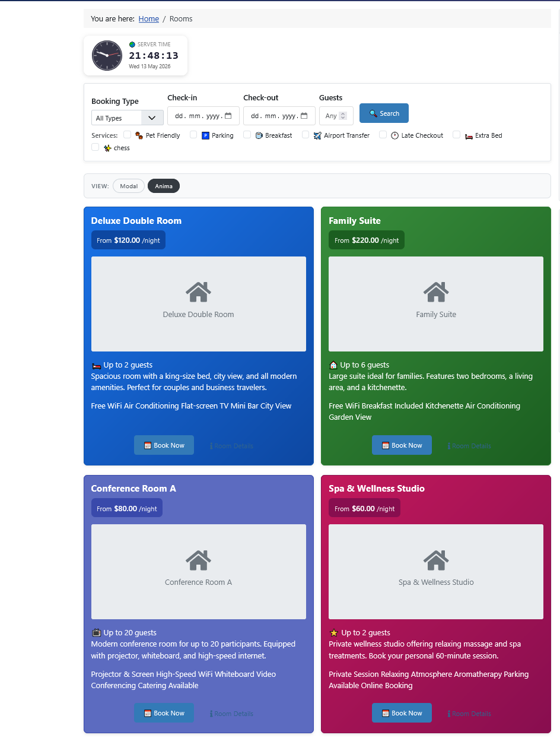Click the Airport Transfer airplane icon

pyautogui.click(x=317, y=135)
